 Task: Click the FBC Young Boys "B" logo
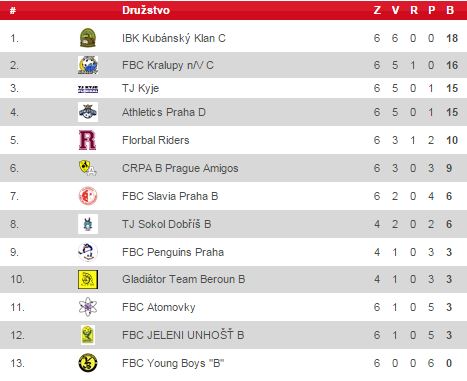(88, 363)
